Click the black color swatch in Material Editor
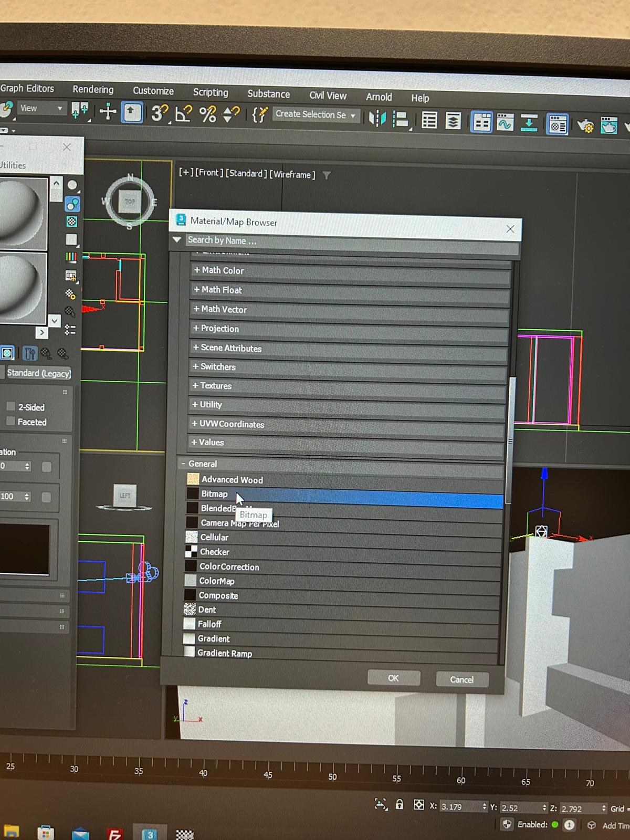The width and height of the screenshot is (630, 840). point(24,549)
